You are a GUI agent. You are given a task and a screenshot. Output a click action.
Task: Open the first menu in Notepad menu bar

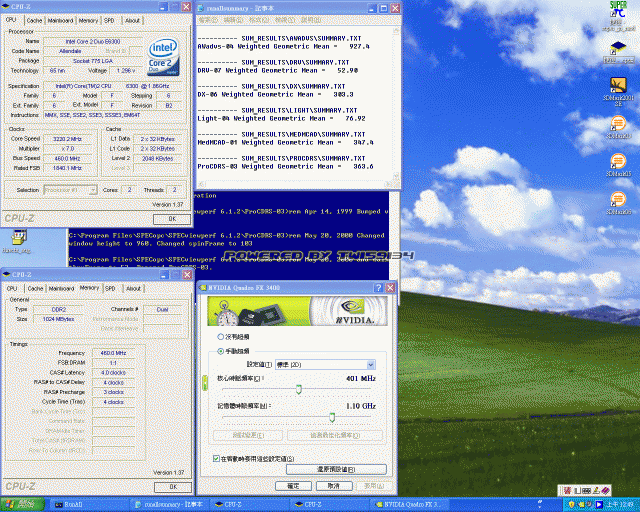208,20
